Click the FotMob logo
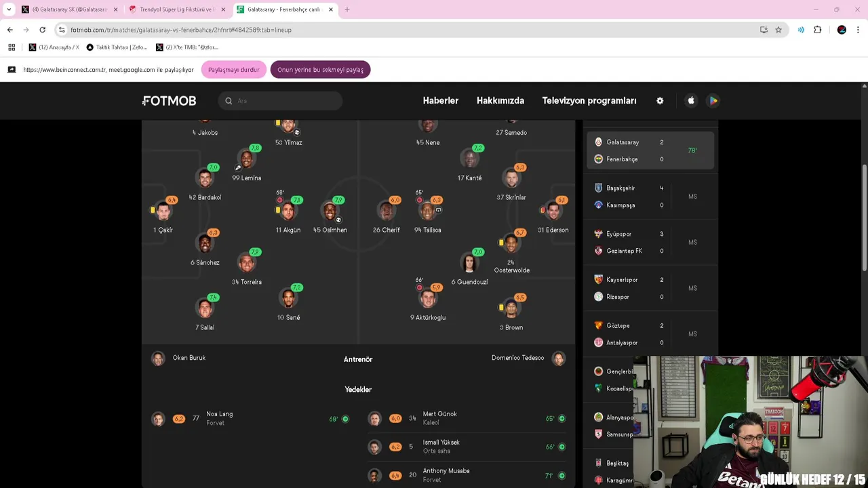This screenshot has width=868, height=488. pyautogui.click(x=170, y=101)
